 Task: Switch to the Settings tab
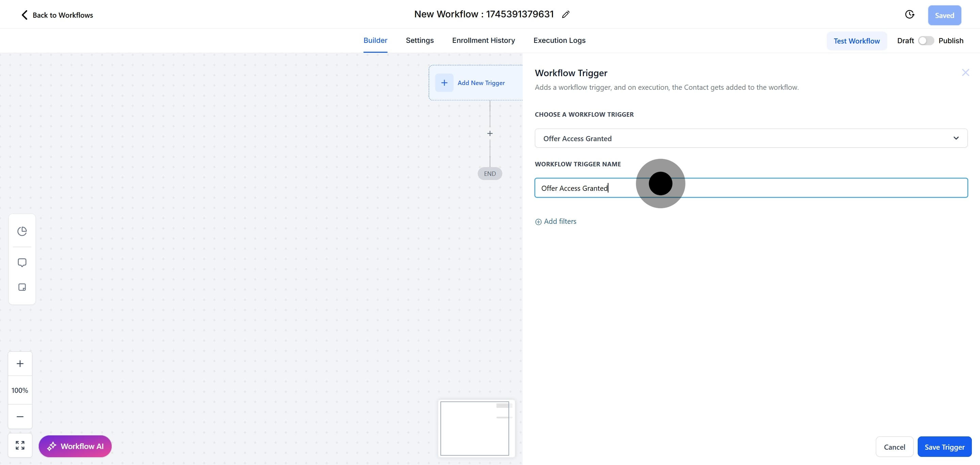(419, 40)
